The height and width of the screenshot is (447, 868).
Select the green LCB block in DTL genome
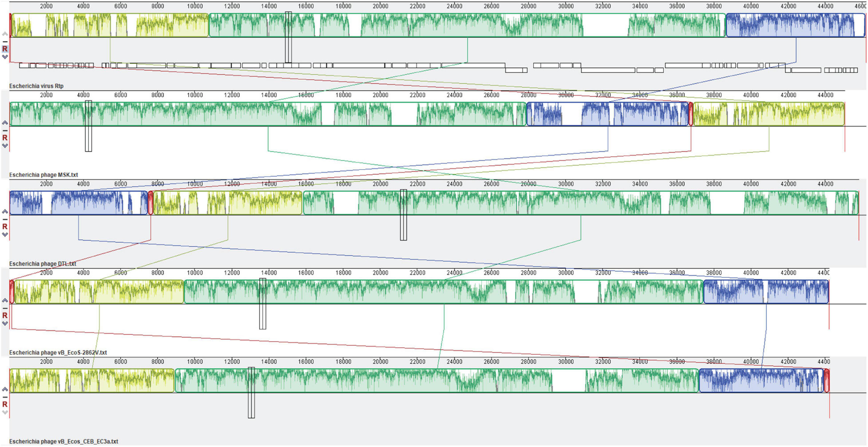click(581, 203)
